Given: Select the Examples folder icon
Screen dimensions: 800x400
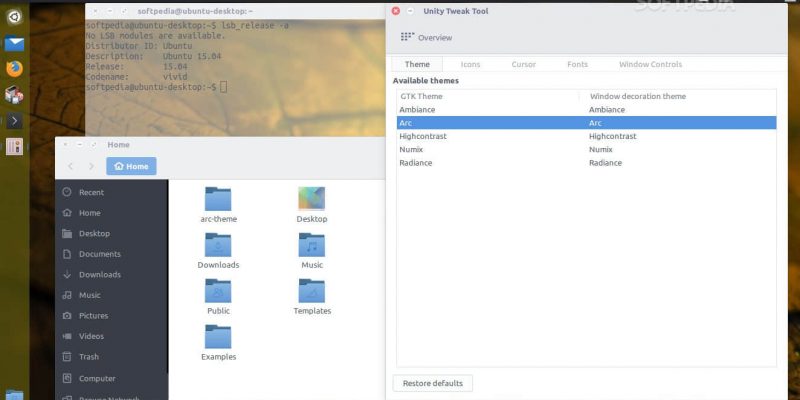Looking at the screenshot, I should click(218, 336).
